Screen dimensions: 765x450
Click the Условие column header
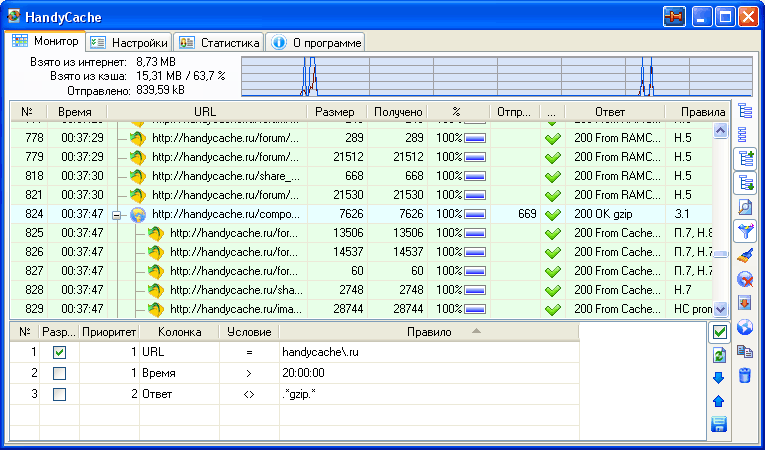tap(249, 332)
